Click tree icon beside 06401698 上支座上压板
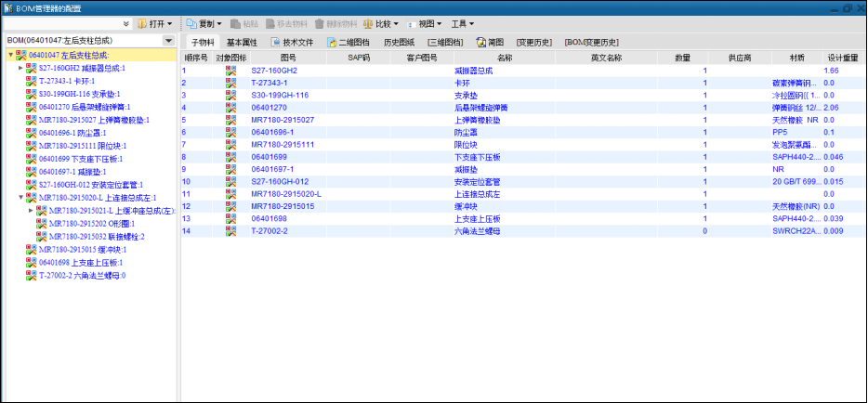 pos(33,263)
